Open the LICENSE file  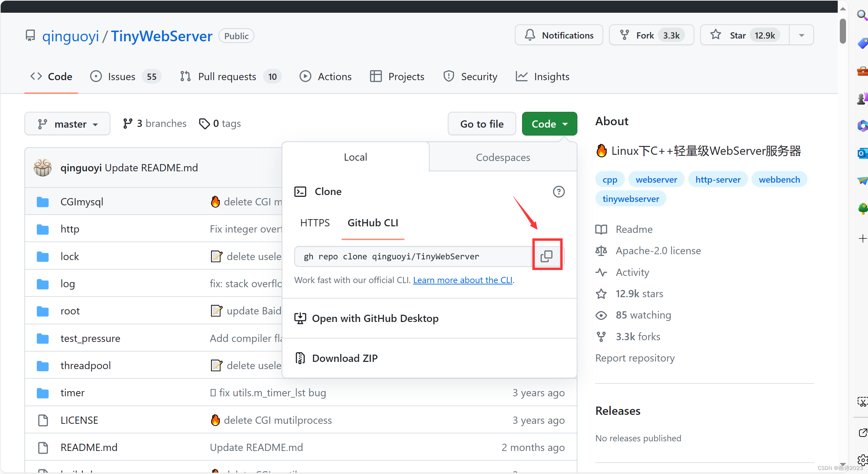(79, 420)
